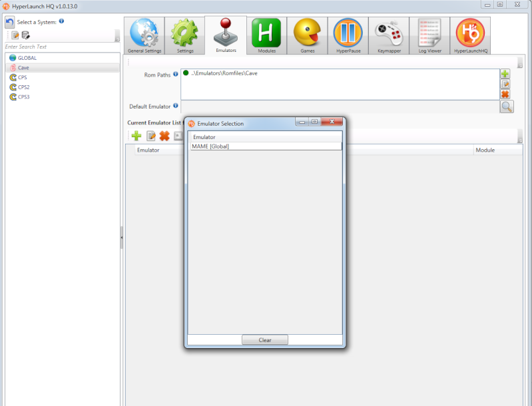This screenshot has width=532, height=406.
Task: Click the Default Emulator field
Action: point(340,106)
